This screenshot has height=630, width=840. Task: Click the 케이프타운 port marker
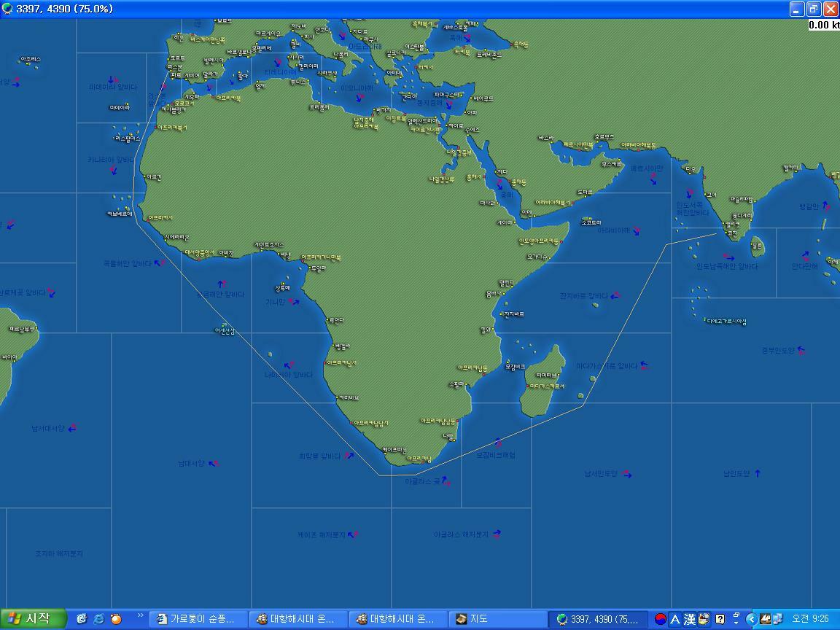pyautogui.click(x=386, y=451)
